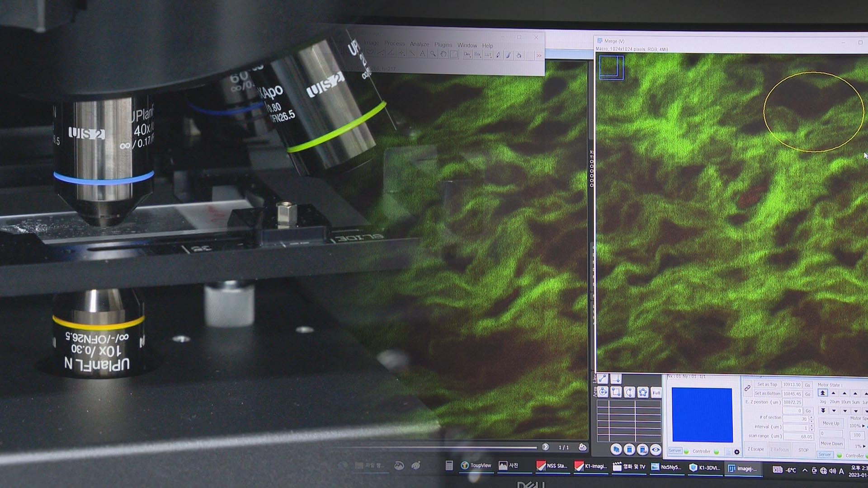Click Set as Bottom button
The width and height of the screenshot is (868, 488).
[767, 394]
